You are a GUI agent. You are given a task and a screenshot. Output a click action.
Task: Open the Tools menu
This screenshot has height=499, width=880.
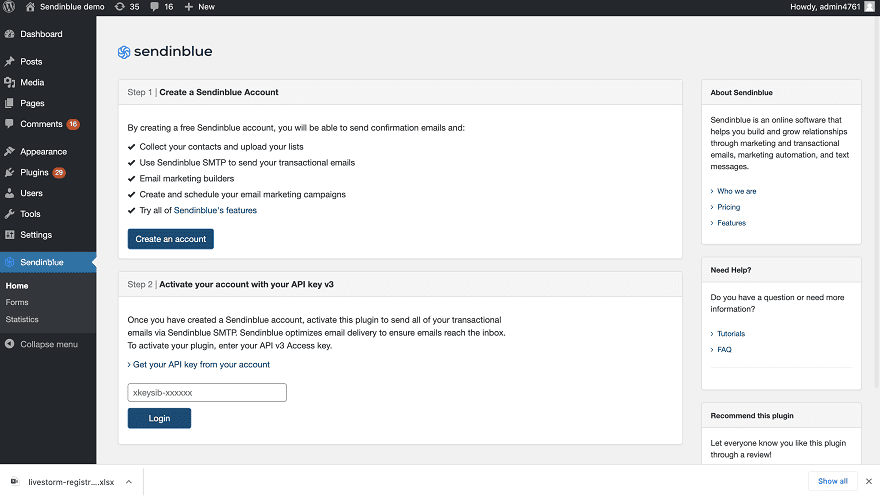[30, 214]
